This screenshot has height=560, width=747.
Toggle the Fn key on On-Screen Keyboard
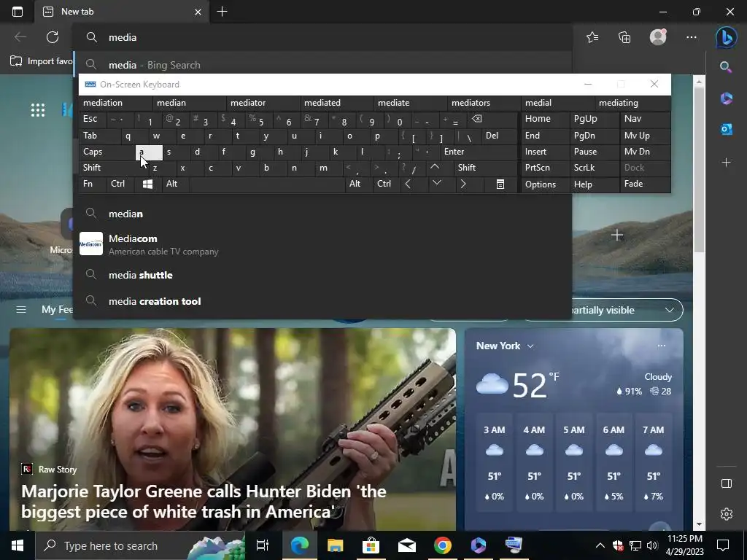click(x=93, y=184)
